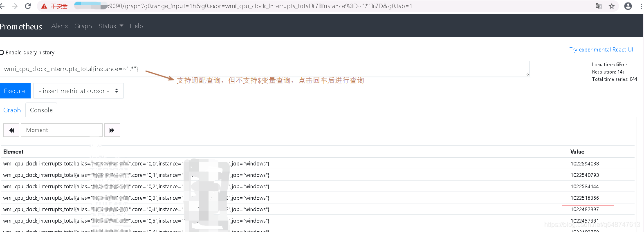Screen dimensions: 644x232
Task: Select value 1022482997
Action: click(585, 210)
